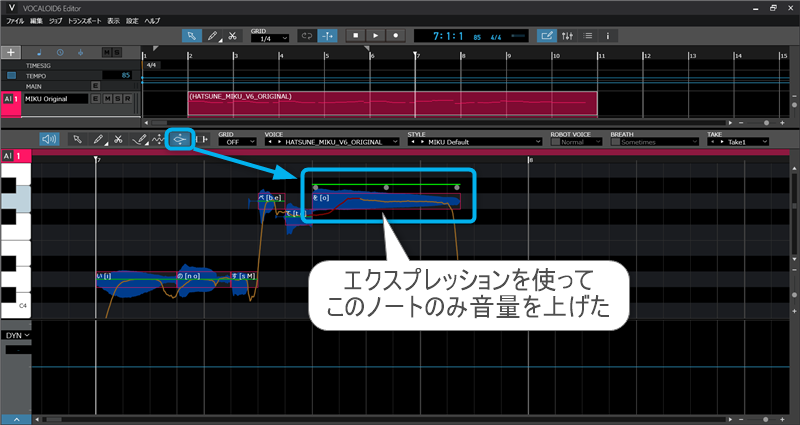This screenshot has width=800, height=425.
Task: Solo the MIKU Original track
Action: point(117,99)
